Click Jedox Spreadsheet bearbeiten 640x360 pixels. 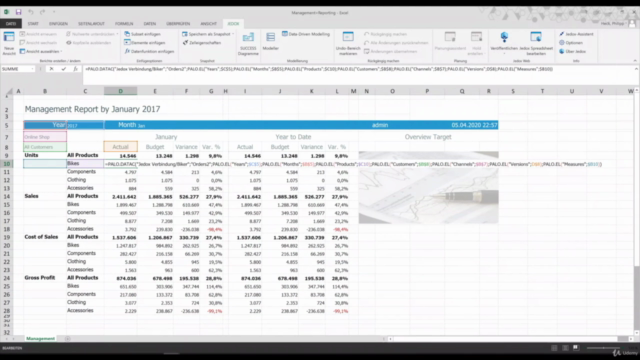[x=536, y=43]
